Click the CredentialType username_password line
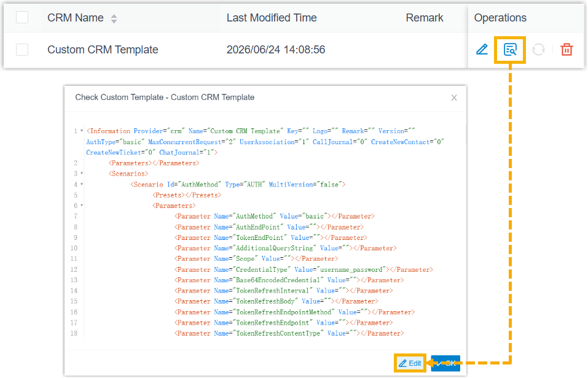 pos(304,269)
